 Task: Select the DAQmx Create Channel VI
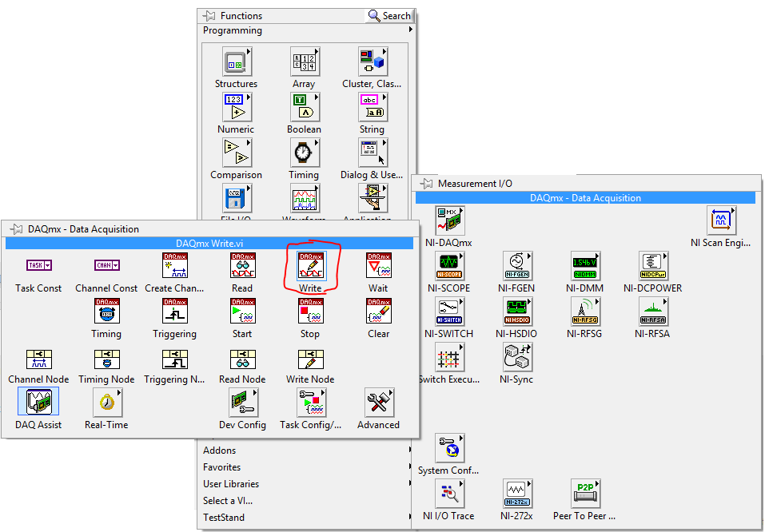point(174,264)
